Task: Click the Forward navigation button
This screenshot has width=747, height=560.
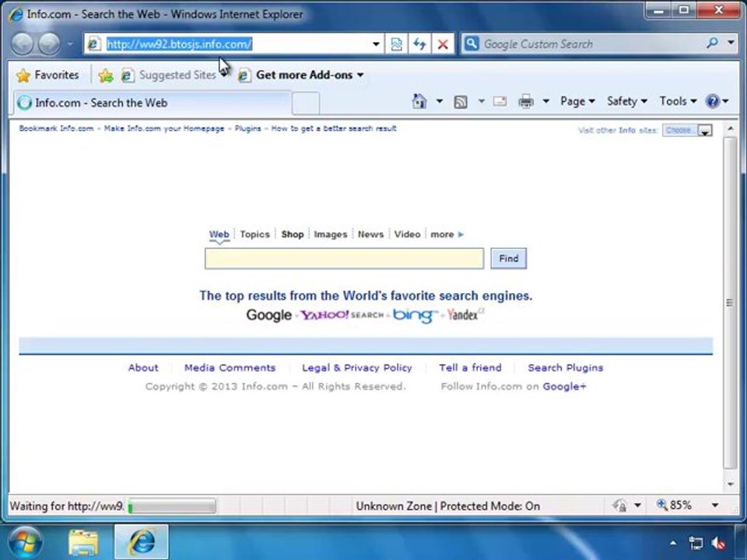Action: [x=49, y=44]
